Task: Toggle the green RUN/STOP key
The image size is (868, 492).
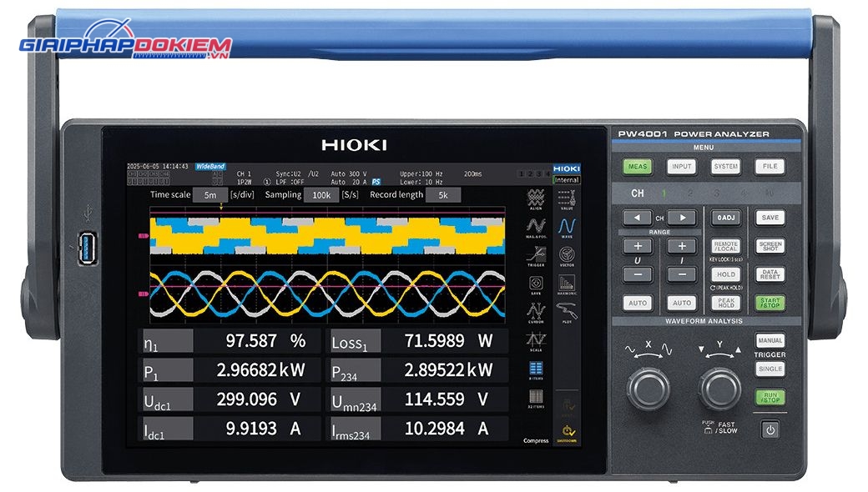Action: point(770,397)
